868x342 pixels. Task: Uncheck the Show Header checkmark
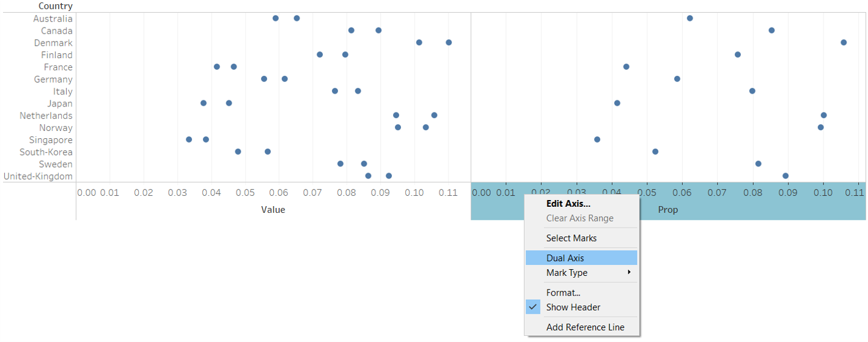533,307
